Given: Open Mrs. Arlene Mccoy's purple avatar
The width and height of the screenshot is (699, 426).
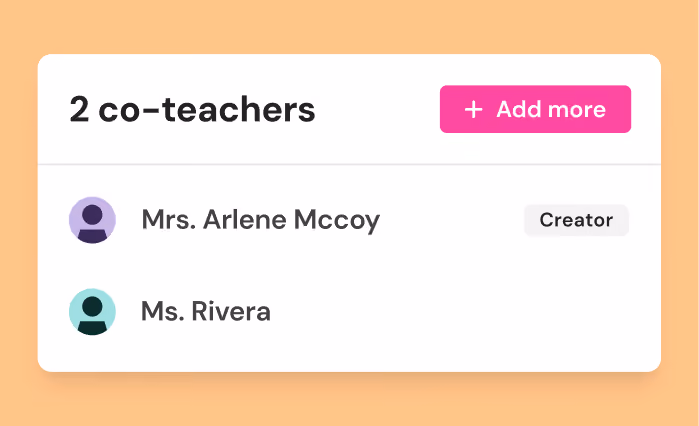Looking at the screenshot, I should tap(92, 220).
